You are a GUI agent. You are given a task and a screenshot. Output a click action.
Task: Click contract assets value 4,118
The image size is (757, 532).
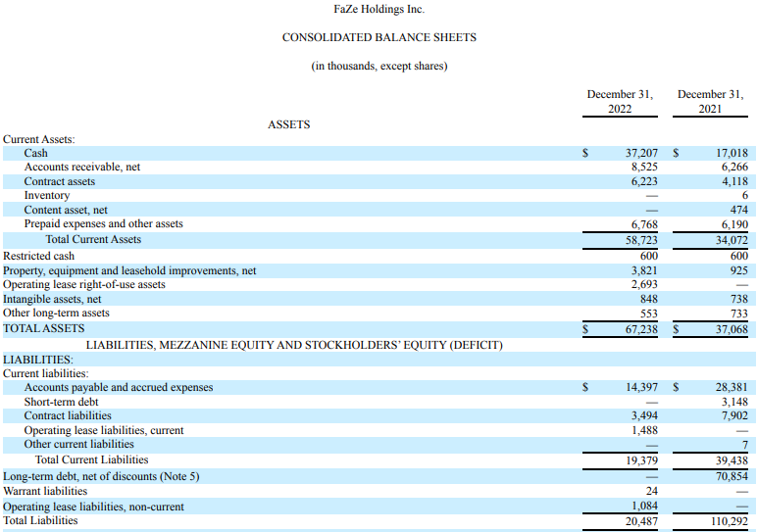click(x=734, y=182)
